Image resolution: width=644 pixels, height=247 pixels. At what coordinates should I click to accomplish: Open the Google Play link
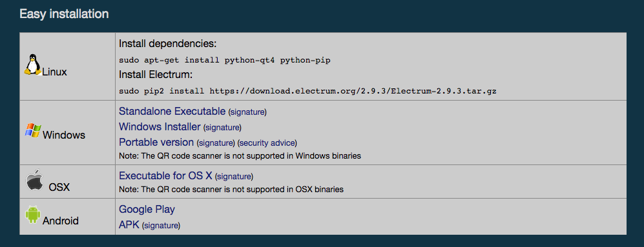click(147, 210)
